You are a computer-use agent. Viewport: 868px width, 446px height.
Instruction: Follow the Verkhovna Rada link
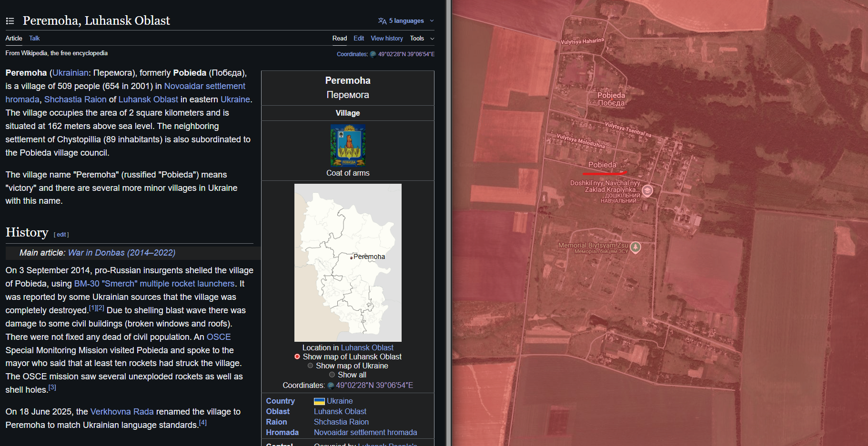click(122, 412)
